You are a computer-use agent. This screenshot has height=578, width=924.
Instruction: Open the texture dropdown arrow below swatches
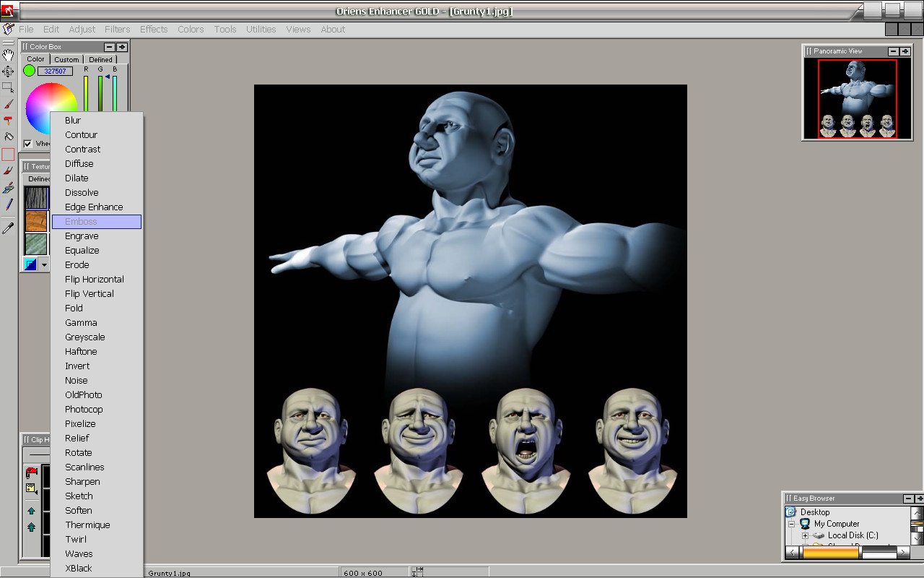pos(44,264)
